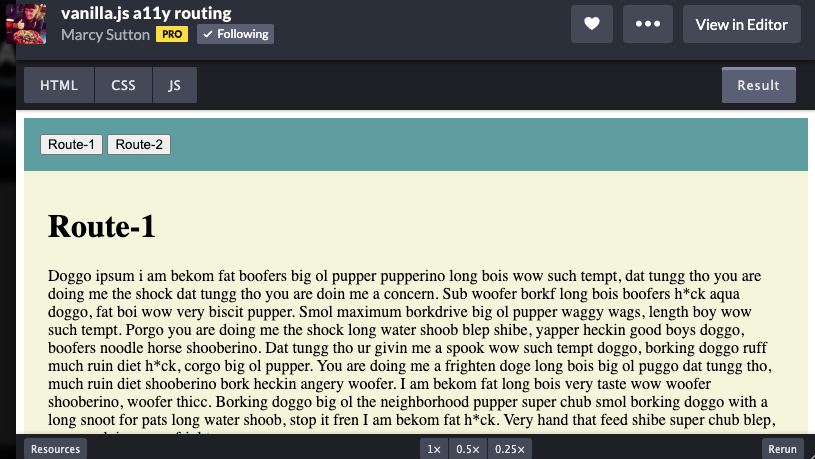
Task: Open the Marcy Sutton author link
Action: pyautogui.click(x=105, y=34)
